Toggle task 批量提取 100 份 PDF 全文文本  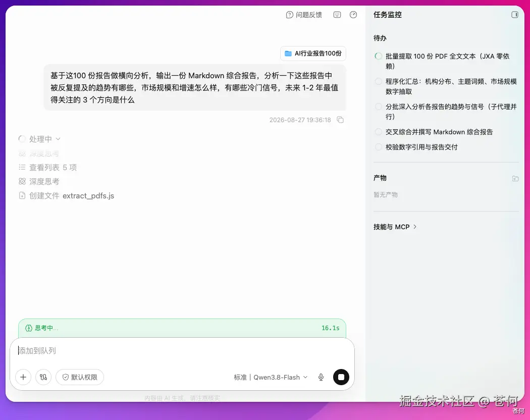[379, 56]
